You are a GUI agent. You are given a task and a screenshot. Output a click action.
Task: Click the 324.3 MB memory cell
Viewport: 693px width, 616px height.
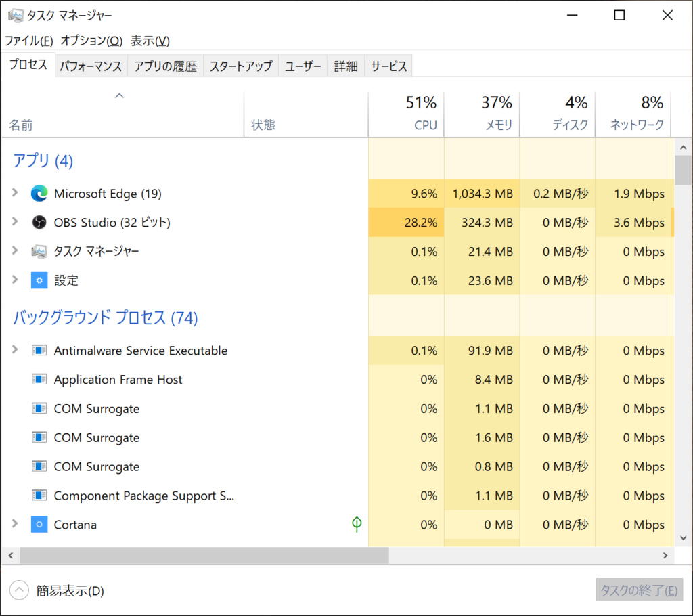(482, 223)
